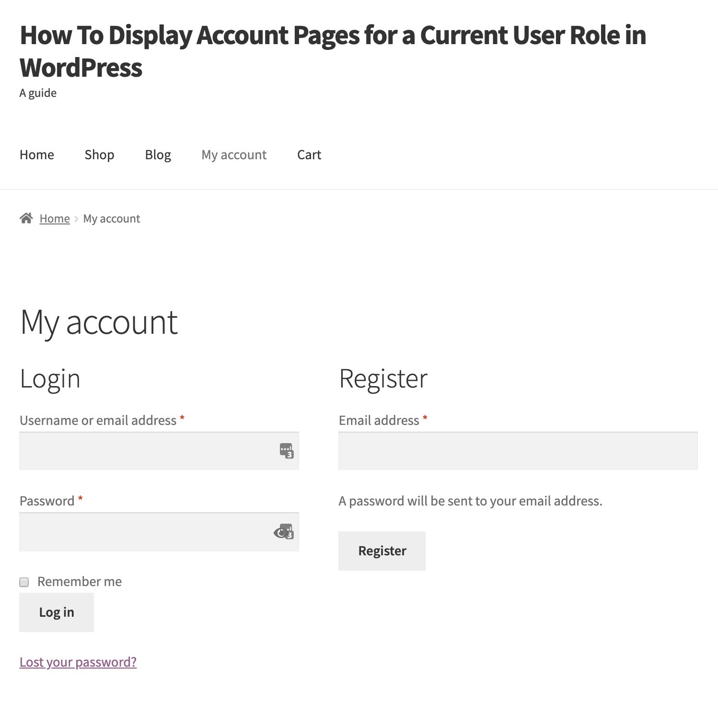Click the Log in button

tap(56, 612)
